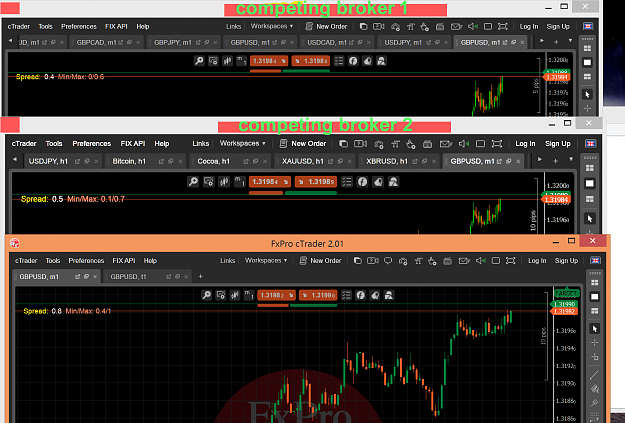Click orange 1.31982 bid price marker in FxPro
The height and width of the screenshot is (423, 625).
[564, 311]
